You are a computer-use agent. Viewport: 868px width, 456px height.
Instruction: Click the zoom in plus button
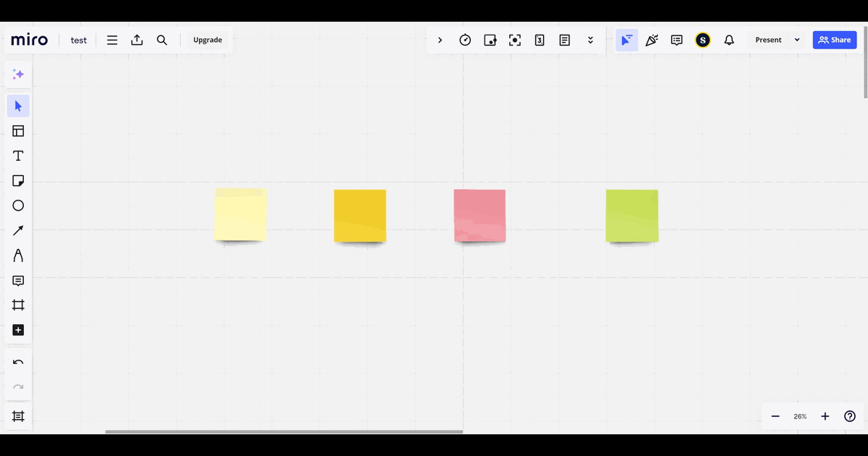pos(825,416)
